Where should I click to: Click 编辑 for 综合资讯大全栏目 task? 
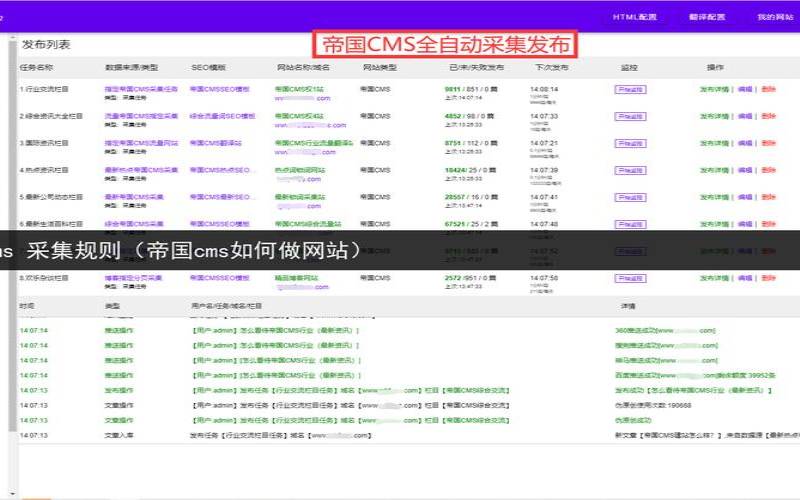click(745, 116)
